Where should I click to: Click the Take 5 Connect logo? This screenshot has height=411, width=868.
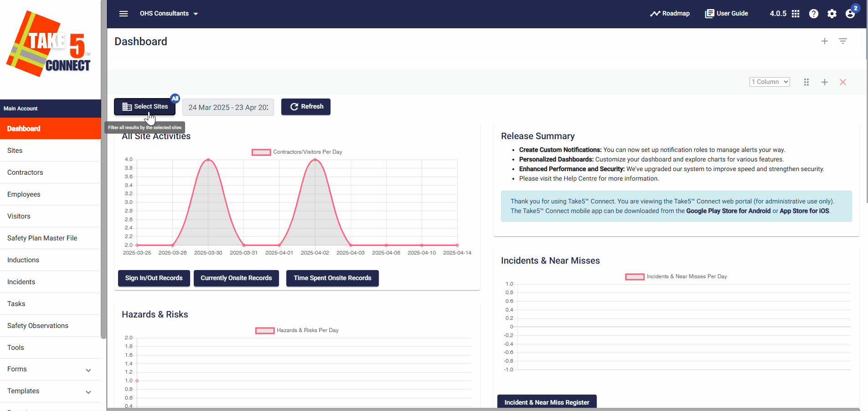click(49, 44)
